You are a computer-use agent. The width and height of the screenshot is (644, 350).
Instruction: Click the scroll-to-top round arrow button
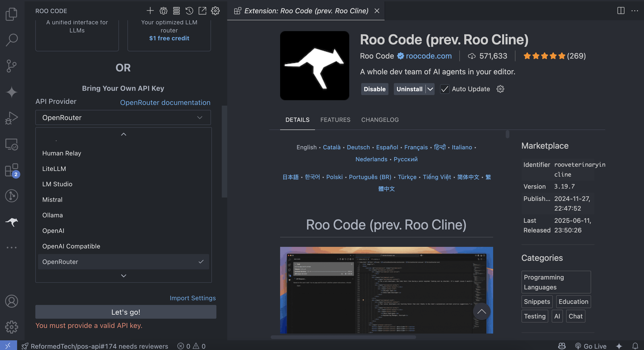[x=481, y=311]
